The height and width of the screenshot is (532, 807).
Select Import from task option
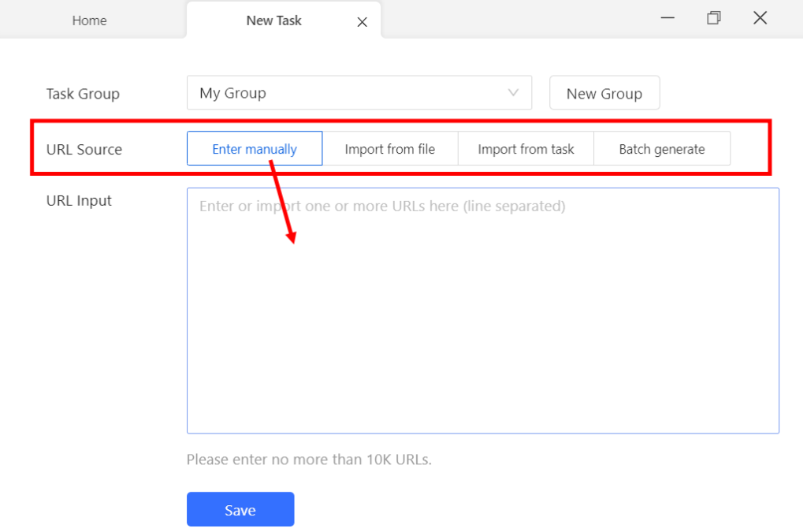tap(526, 149)
